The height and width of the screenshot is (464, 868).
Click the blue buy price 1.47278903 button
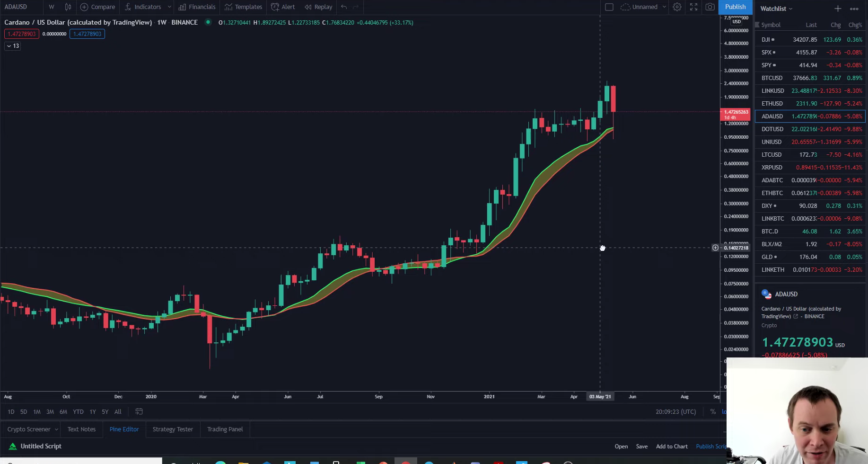click(x=87, y=34)
